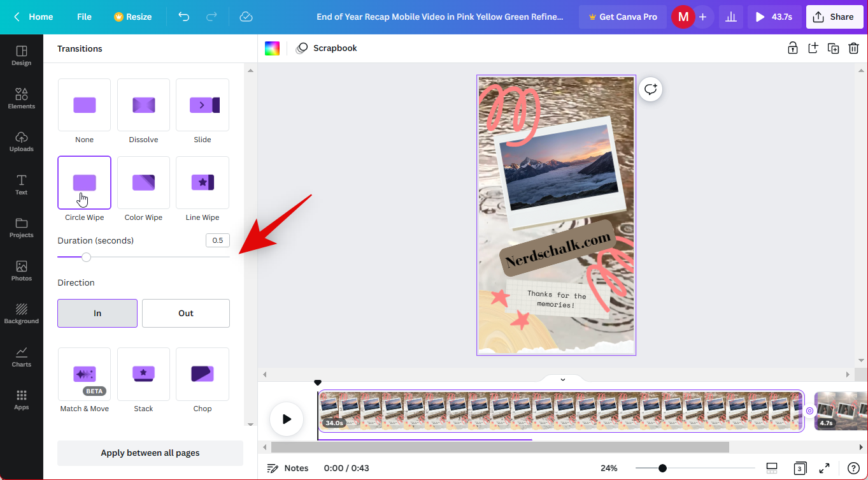
Task: Click the redo arrow
Action: pyautogui.click(x=212, y=17)
